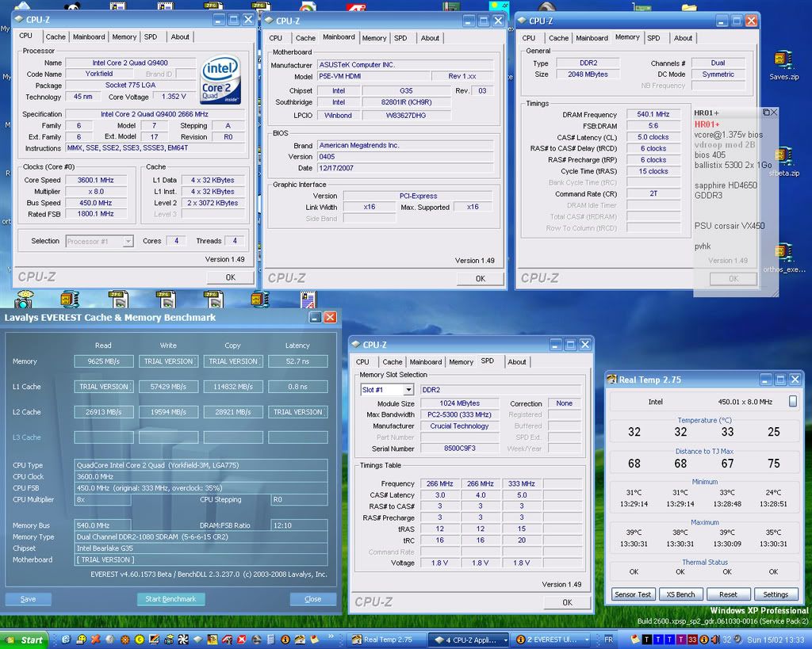Open Real Temp Settings
The height and width of the screenshot is (649, 812).
point(775,594)
